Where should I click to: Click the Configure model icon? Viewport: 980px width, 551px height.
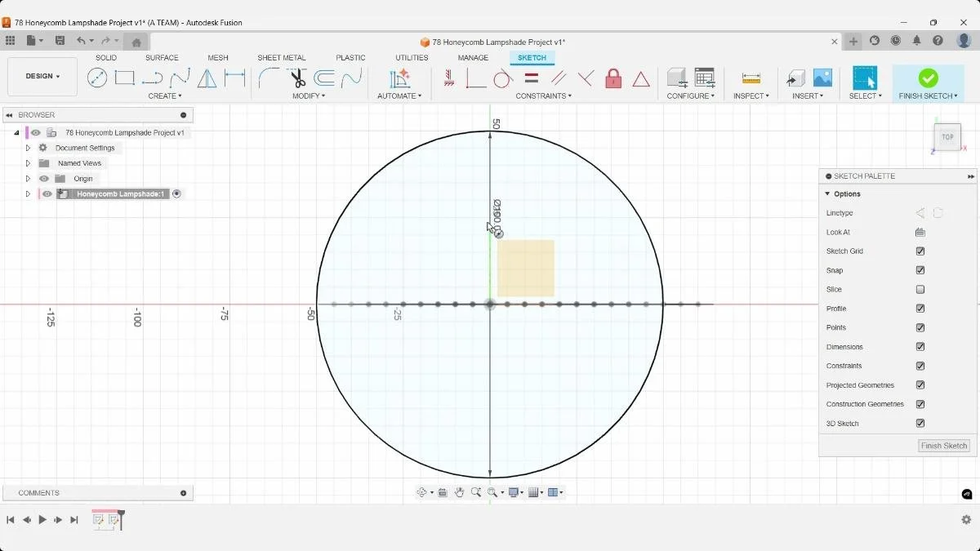[676, 78]
